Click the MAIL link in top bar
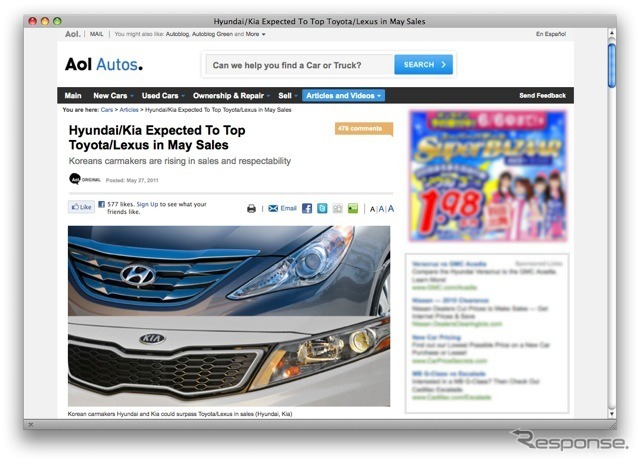Viewport: 640px width, 462px height. 97,34
